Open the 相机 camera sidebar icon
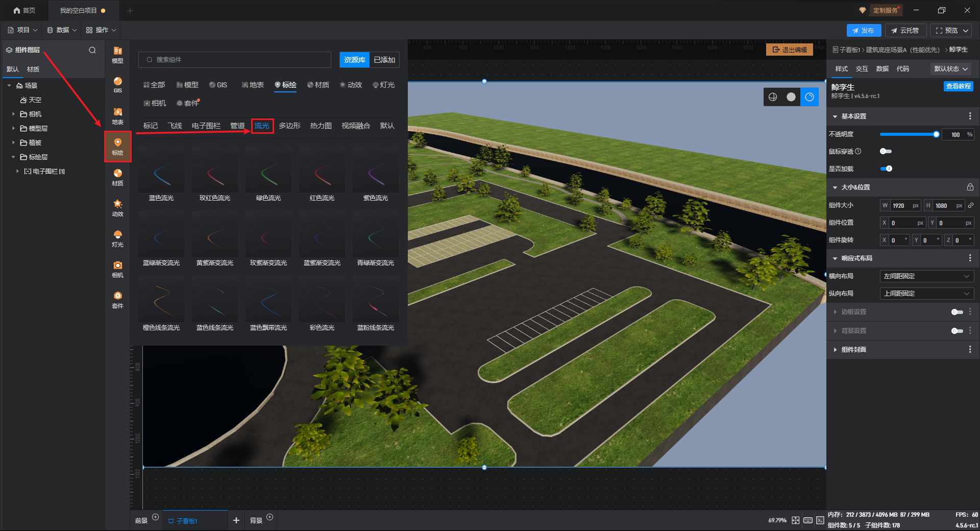The width and height of the screenshot is (980, 531). point(117,269)
